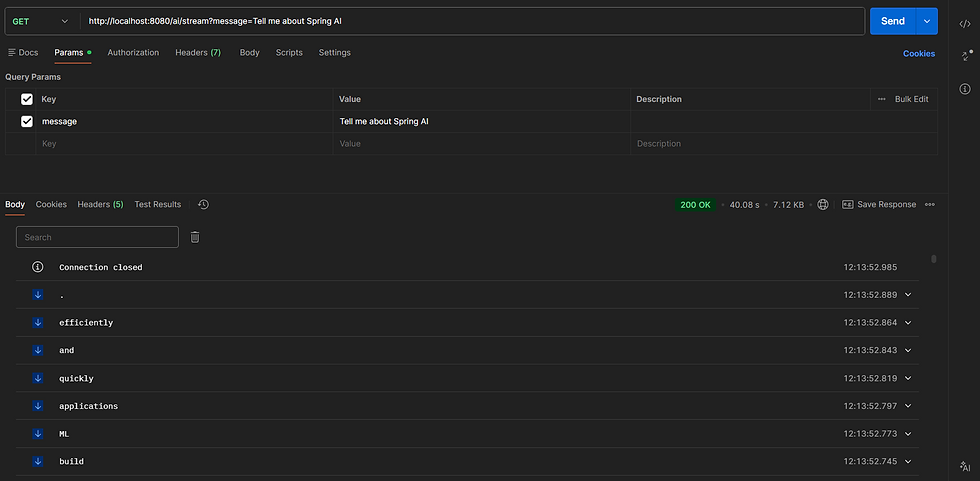Click the timestamp 12:13:52.985
980x481 pixels.
tap(870, 267)
